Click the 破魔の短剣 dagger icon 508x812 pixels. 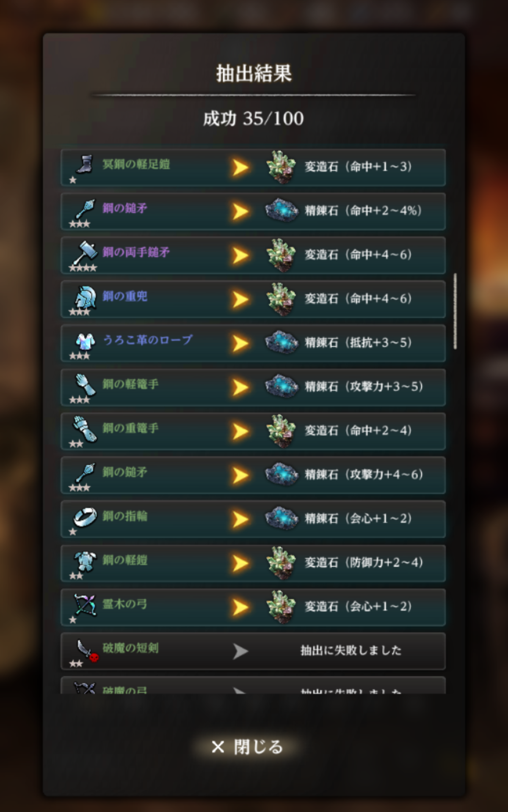(x=87, y=650)
